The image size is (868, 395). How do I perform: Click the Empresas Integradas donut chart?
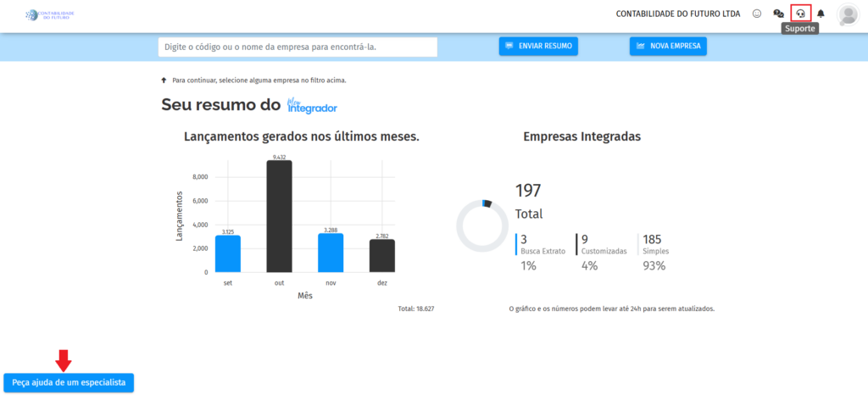tap(482, 226)
